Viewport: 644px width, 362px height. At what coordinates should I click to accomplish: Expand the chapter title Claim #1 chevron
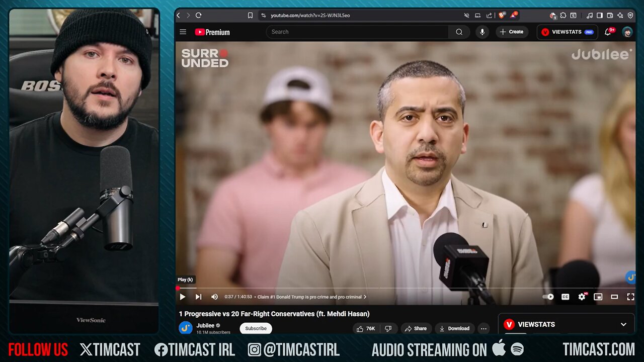pos(365,297)
